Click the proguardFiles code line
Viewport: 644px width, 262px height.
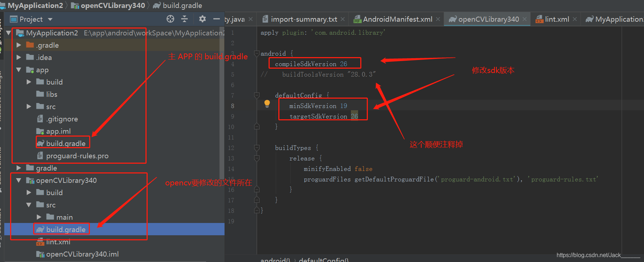(451, 179)
